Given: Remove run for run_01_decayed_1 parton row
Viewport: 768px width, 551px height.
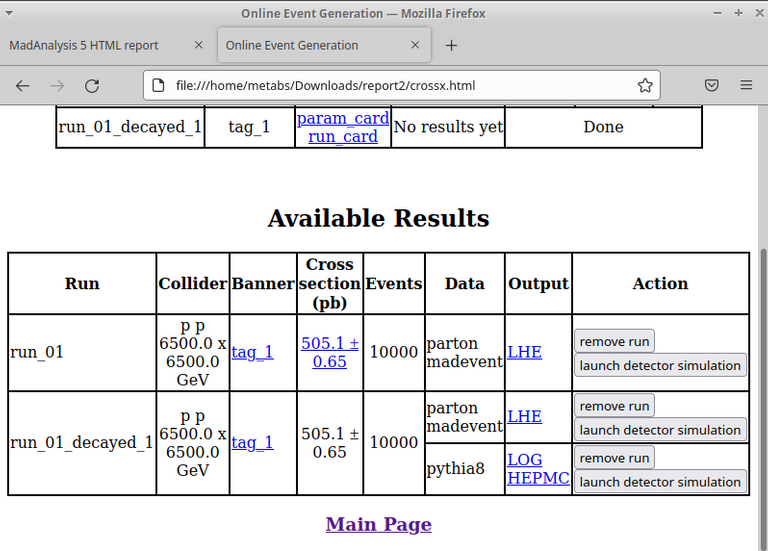Looking at the screenshot, I should pyautogui.click(x=614, y=406).
